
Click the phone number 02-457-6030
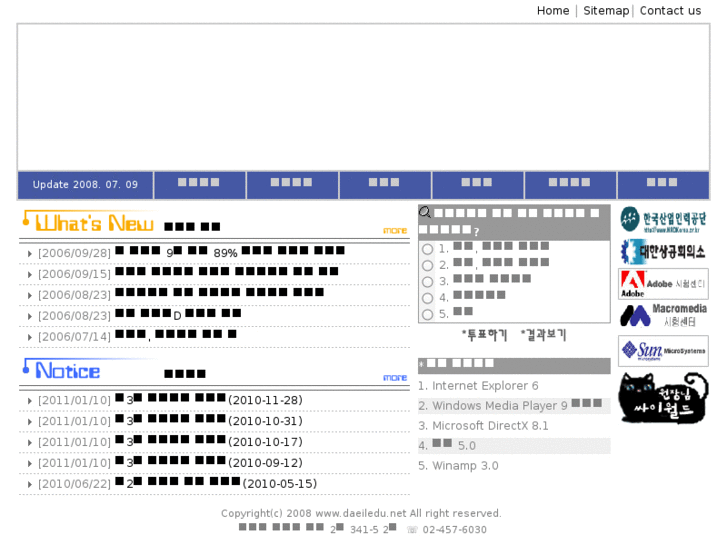[x=454, y=530]
